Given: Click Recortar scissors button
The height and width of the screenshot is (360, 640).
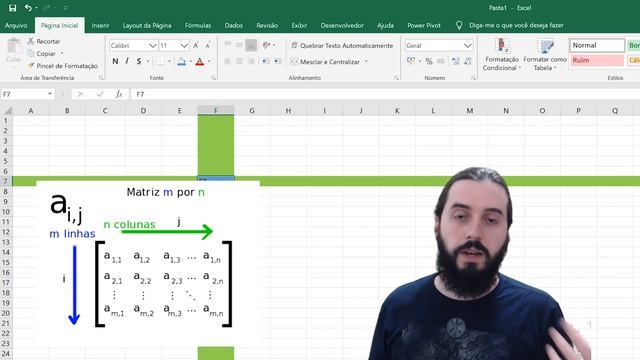Looking at the screenshot, I should [44, 41].
